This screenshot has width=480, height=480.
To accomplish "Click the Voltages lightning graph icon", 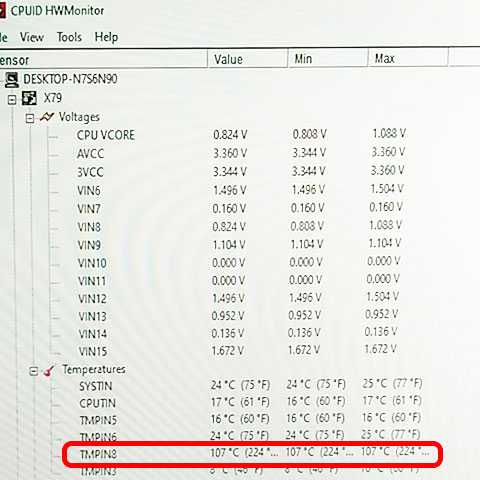I will pyautogui.click(x=47, y=117).
